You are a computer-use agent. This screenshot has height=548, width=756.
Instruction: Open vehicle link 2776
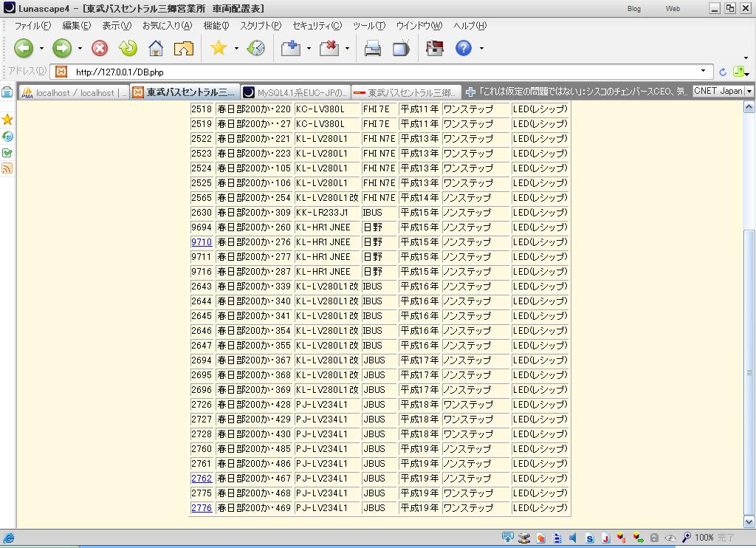click(201, 508)
